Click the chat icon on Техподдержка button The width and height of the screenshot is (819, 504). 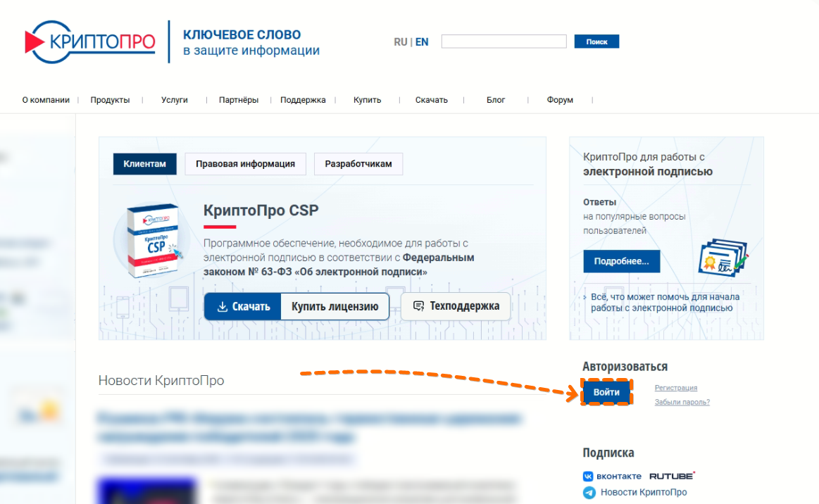[x=418, y=306]
